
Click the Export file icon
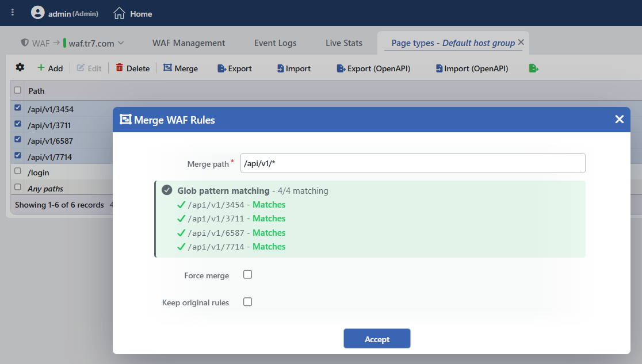click(x=221, y=68)
